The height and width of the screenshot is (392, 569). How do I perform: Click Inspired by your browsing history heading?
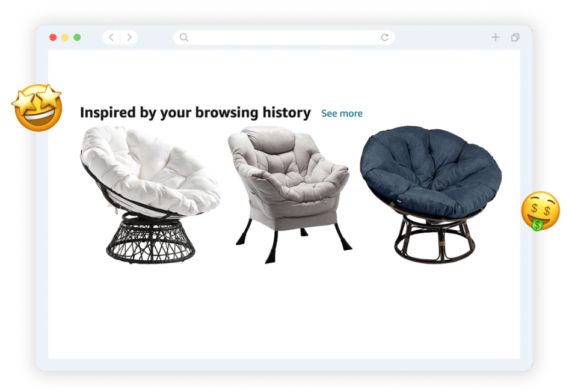[x=195, y=113]
